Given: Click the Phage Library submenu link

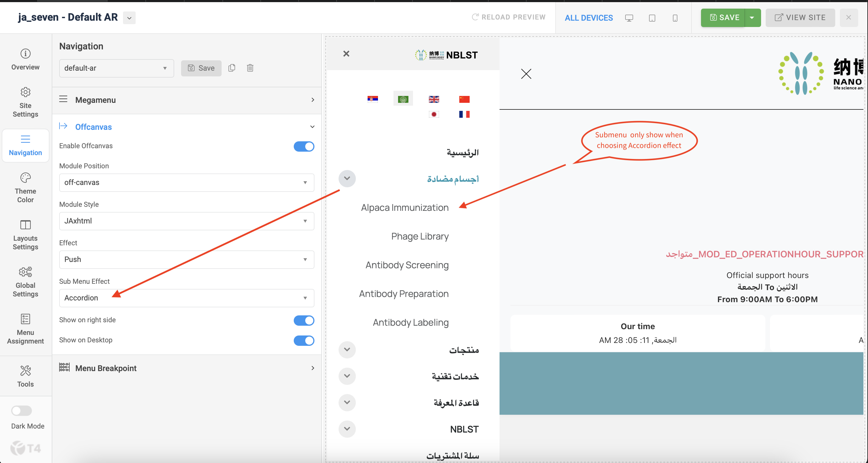Looking at the screenshot, I should click(420, 236).
